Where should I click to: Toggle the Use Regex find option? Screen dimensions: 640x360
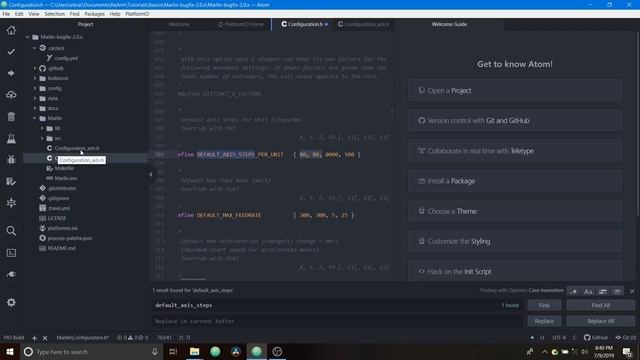click(573, 291)
